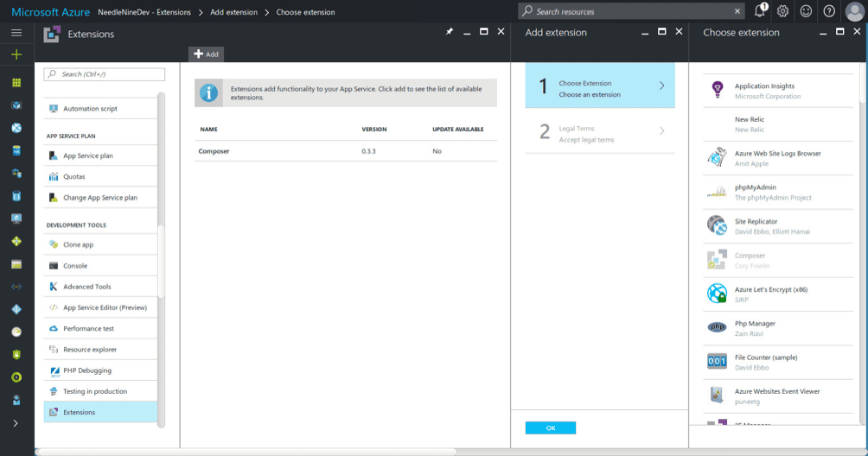Click the Add button in Extensions toolbar
The image size is (868, 456).
coord(206,54)
